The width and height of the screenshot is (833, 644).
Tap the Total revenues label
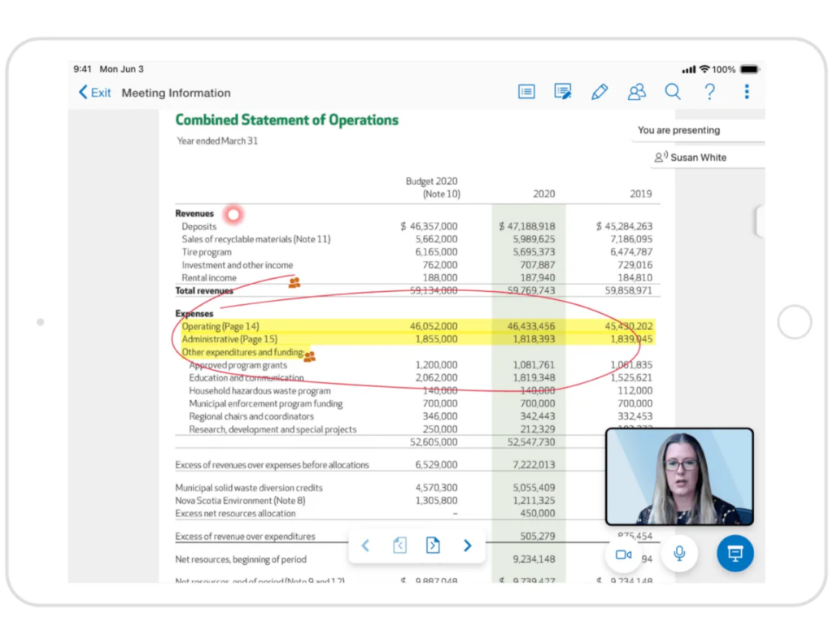click(x=204, y=290)
